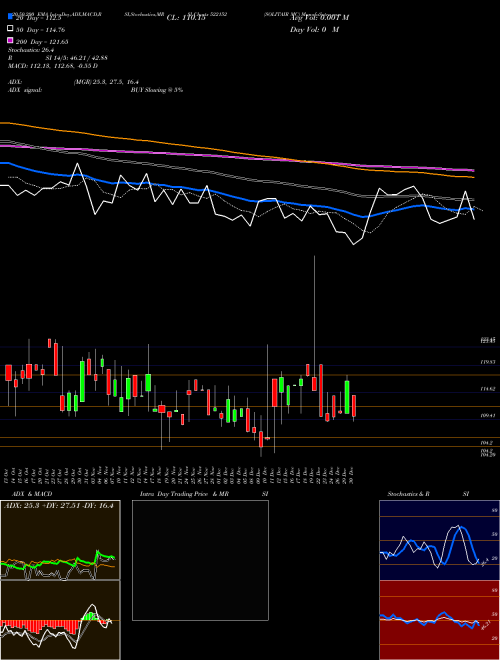Click the 109.41 price axis label
The width and height of the screenshot is (500, 660).
tap(488, 415)
